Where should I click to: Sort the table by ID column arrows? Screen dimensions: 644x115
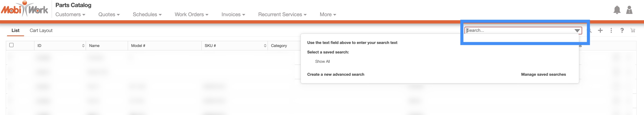coord(83,46)
